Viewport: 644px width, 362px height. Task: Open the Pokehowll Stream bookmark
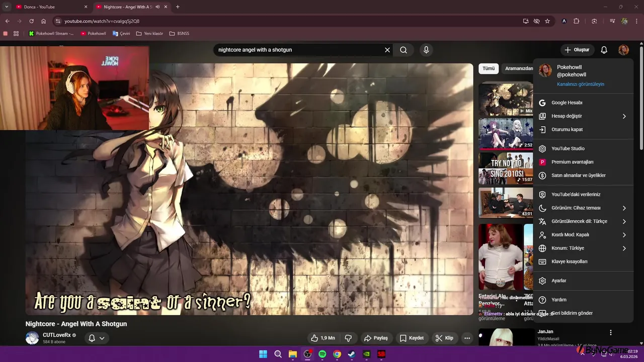pos(51,33)
